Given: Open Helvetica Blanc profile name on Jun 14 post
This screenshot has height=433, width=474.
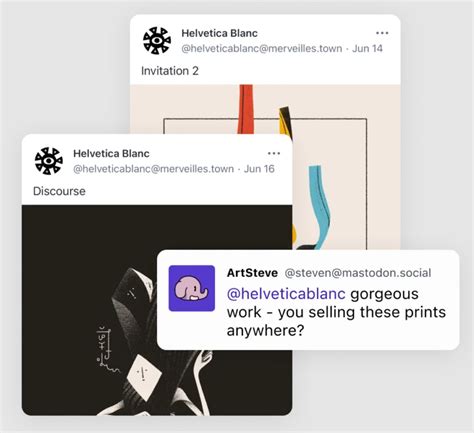Looking at the screenshot, I should click(219, 33).
